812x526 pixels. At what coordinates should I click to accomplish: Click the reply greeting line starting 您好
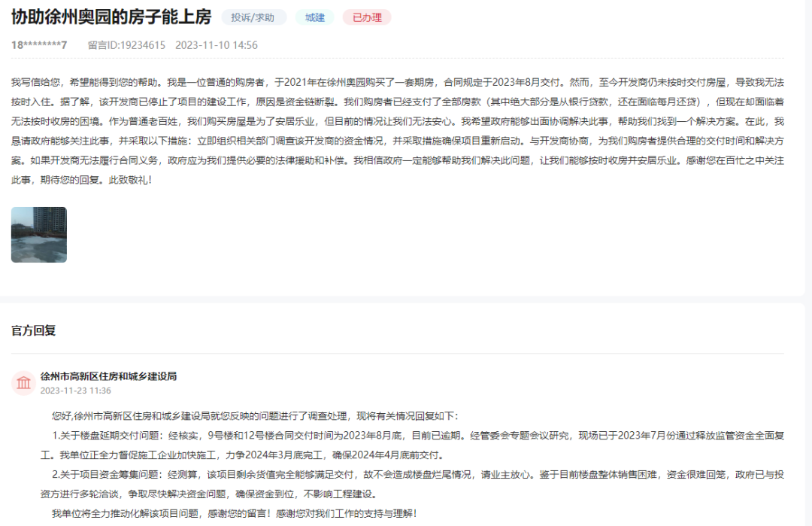[255, 416]
